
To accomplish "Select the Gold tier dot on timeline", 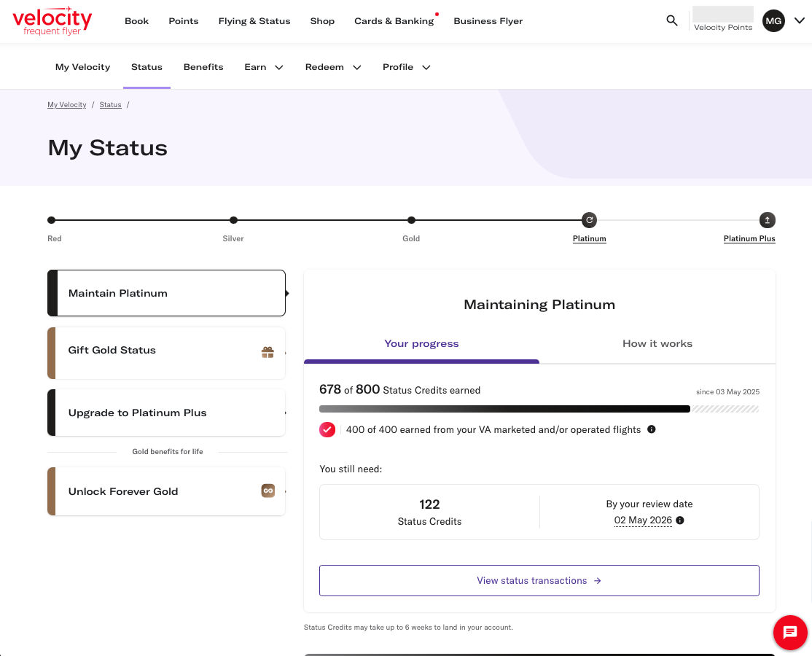I will click(411, 220).
